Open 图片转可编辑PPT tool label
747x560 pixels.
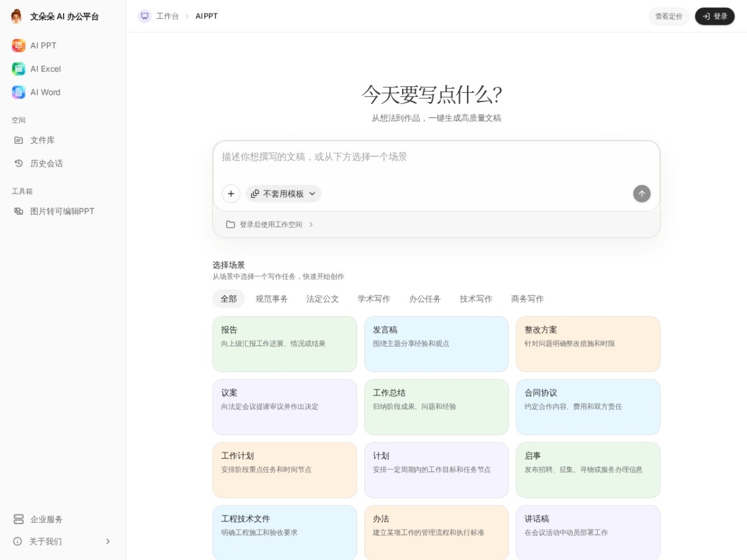(62, 211)
